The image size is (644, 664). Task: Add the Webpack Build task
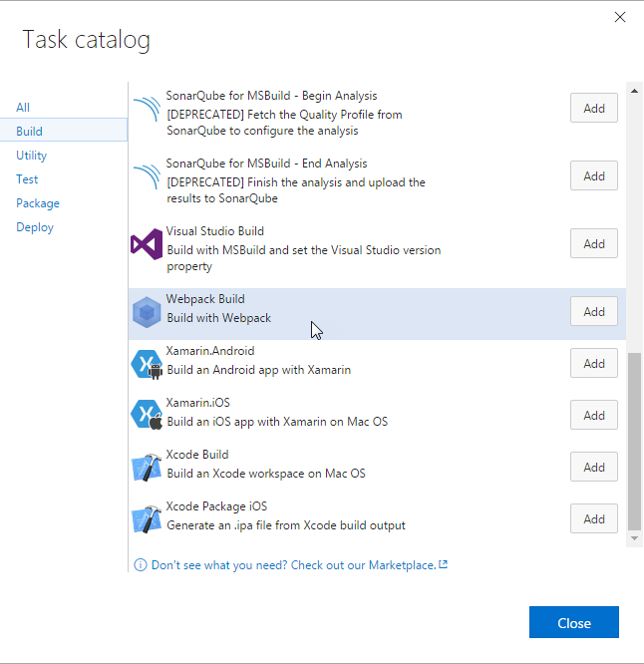coord(593,311)
